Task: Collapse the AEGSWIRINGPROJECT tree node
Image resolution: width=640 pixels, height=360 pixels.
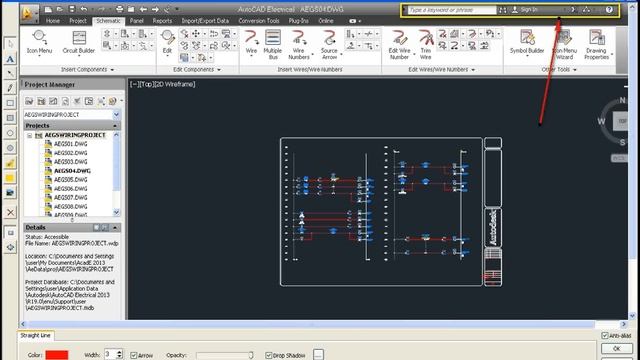Action: point(29,135)
